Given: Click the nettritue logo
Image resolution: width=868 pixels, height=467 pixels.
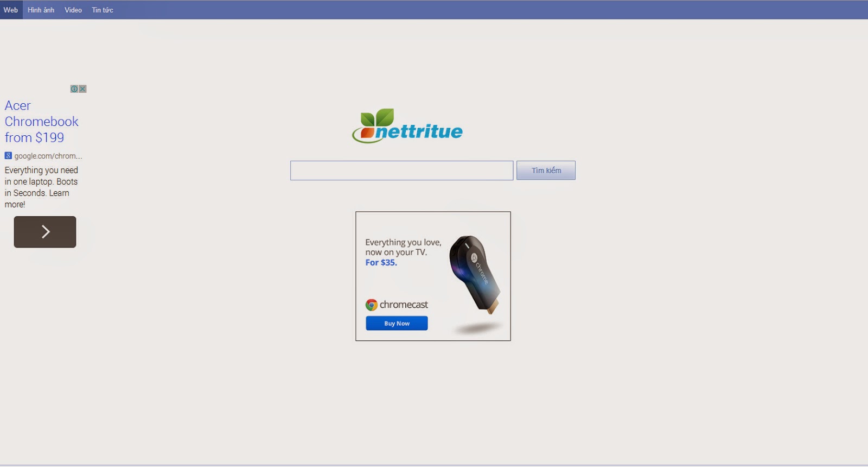Looking at the screenshot, I should pos(407,126).
